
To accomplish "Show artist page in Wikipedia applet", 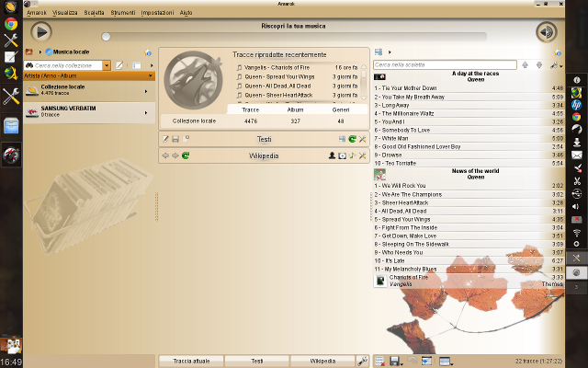I will pos(332,155).
